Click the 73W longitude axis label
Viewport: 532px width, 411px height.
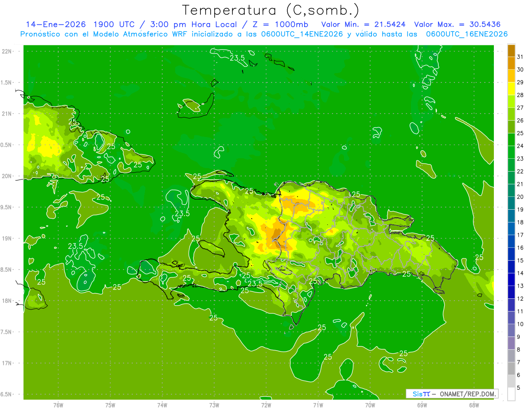click(214, 405)
